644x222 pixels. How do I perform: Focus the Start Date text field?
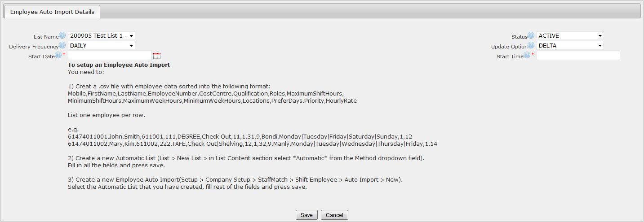pyautogui.click(x=109, y=56)
